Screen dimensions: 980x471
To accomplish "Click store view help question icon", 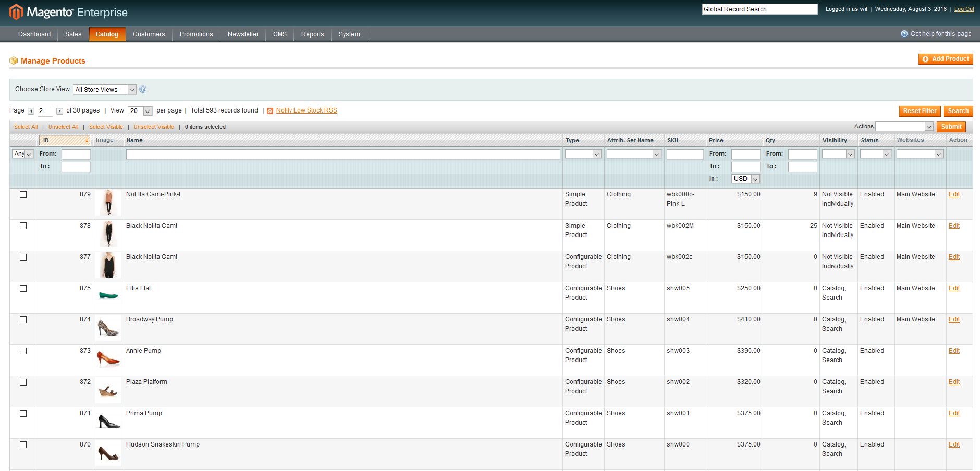I will (x=143, y=90).
